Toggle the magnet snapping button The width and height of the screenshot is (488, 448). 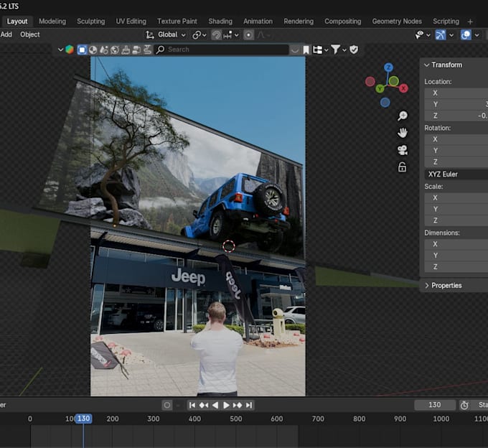pos(217,35)
